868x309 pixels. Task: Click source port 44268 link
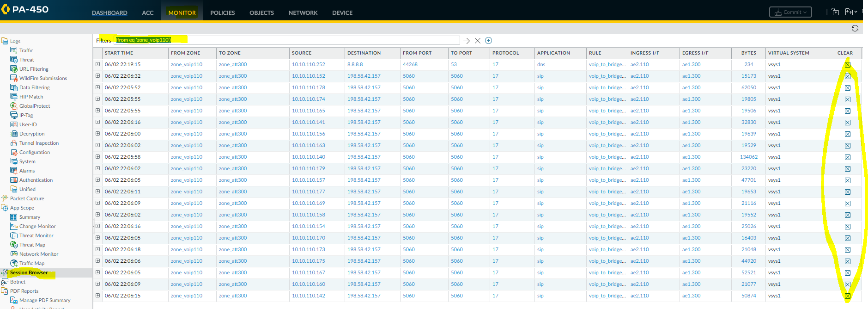(410, 64)
